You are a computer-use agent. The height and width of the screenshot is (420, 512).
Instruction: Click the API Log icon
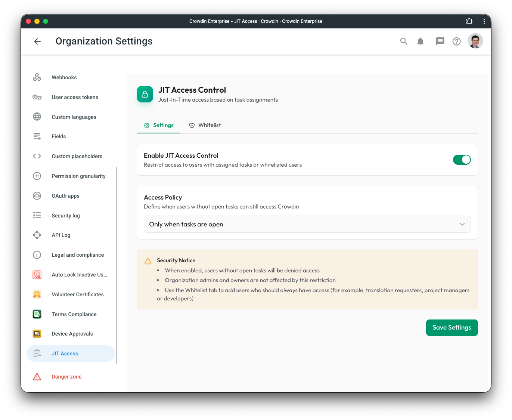pyautogui.click(x=37, y=235)
